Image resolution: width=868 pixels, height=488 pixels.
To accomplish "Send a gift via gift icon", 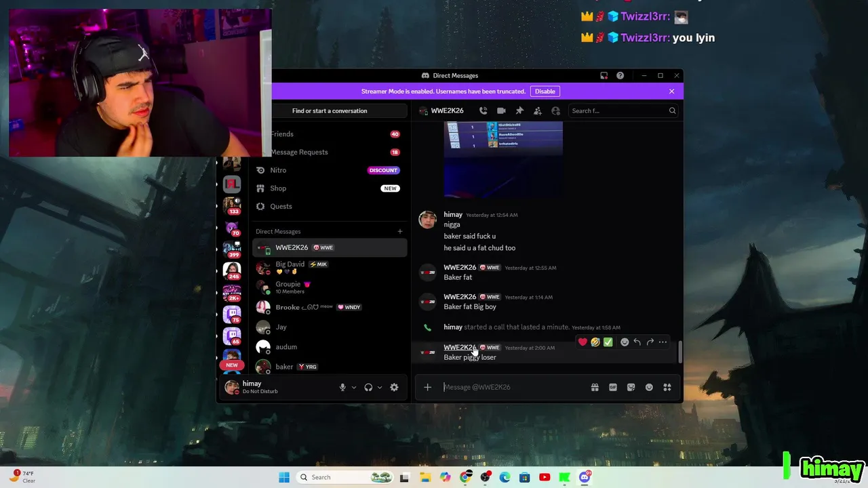I will pos(595,387).
